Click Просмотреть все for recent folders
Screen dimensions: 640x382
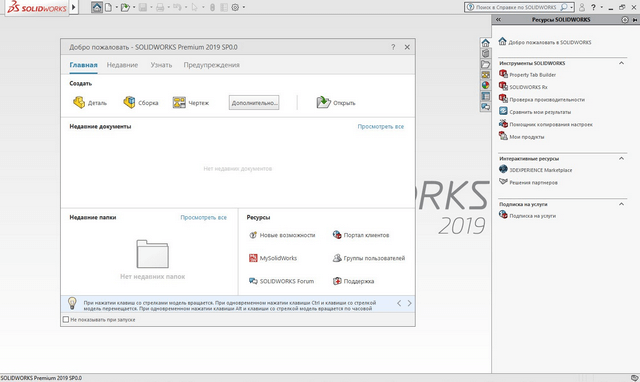[x=204, y=218]
